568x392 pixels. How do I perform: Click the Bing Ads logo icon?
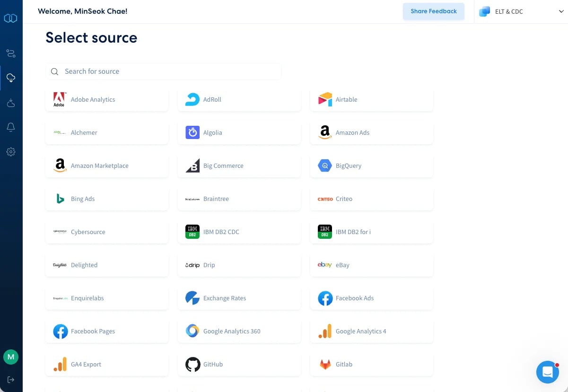coord(60,199)
